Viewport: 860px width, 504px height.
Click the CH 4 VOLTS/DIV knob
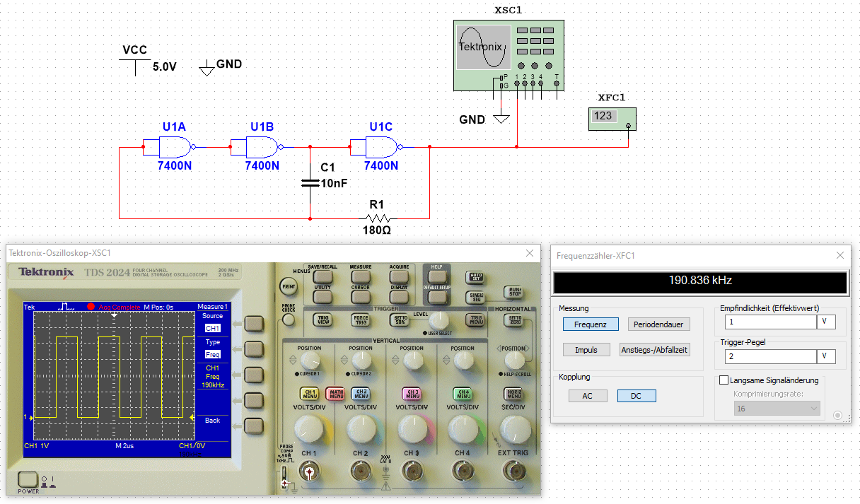pos(463,428)
